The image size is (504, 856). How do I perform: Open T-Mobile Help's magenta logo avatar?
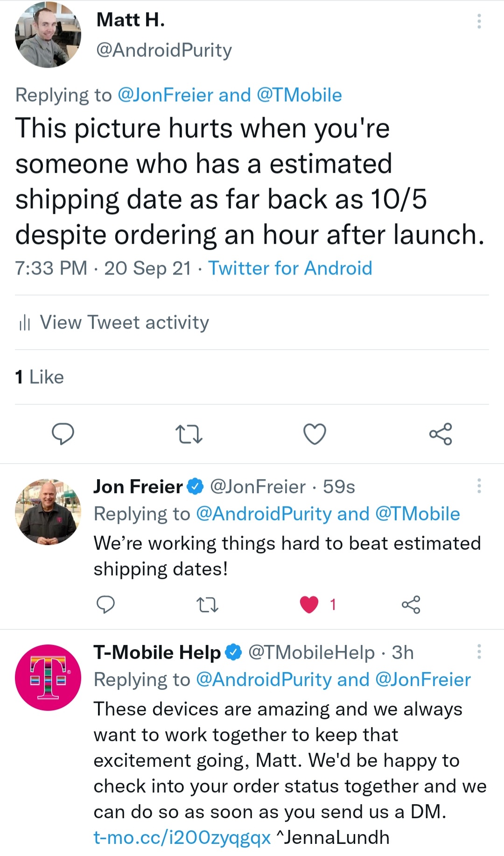coord(48,678)
